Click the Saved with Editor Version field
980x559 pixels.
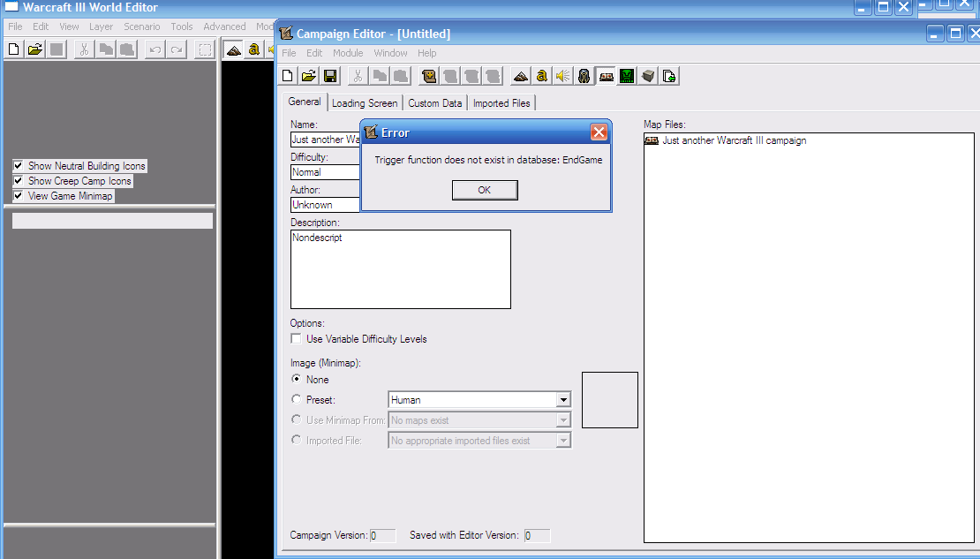point(537,535)
